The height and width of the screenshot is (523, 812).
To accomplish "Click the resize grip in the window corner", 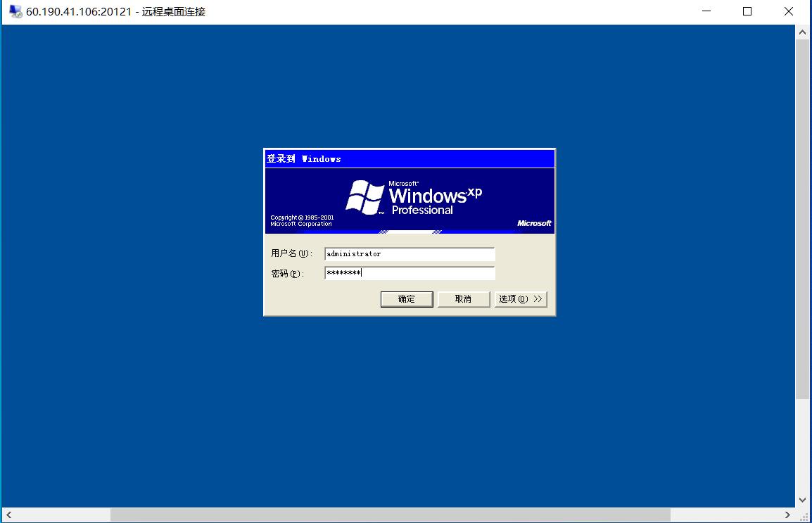I will 803,516.
